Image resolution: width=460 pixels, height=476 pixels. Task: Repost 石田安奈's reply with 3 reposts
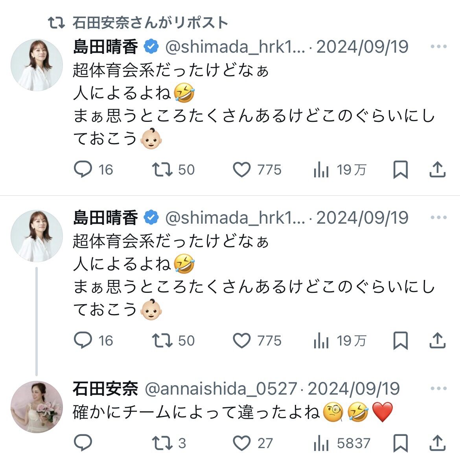162,443
